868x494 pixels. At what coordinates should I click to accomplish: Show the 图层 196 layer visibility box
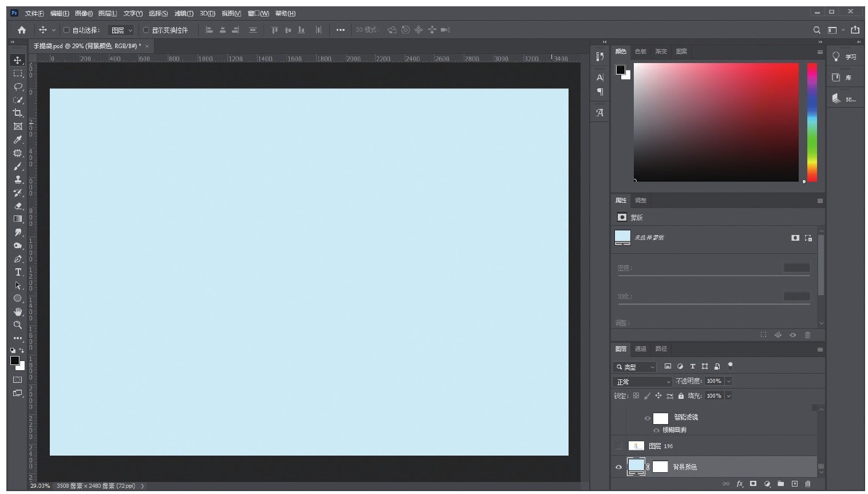click(618, 446)
